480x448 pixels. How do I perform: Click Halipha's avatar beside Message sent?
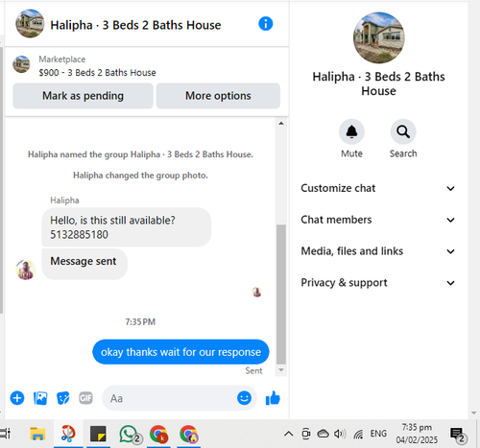[26, 270]
